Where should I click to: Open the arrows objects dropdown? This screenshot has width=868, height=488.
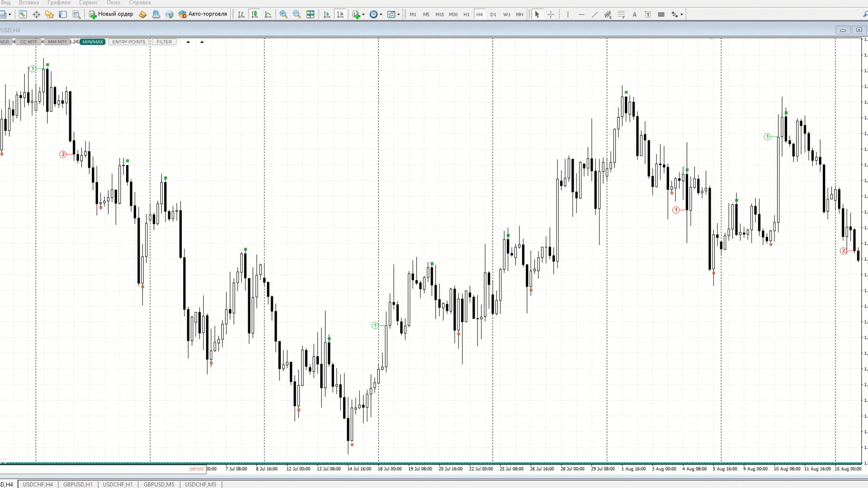pyautogui.click(x=677, y=14)
